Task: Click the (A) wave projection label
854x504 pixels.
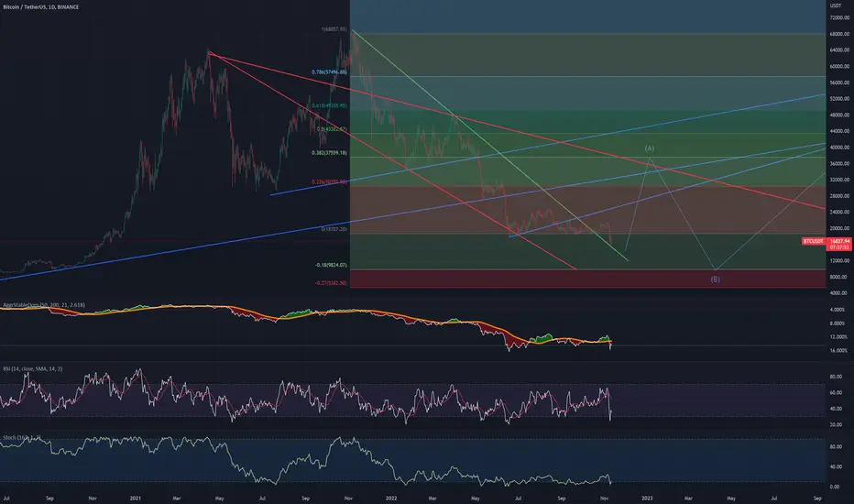Action: (x=650, y=148)
